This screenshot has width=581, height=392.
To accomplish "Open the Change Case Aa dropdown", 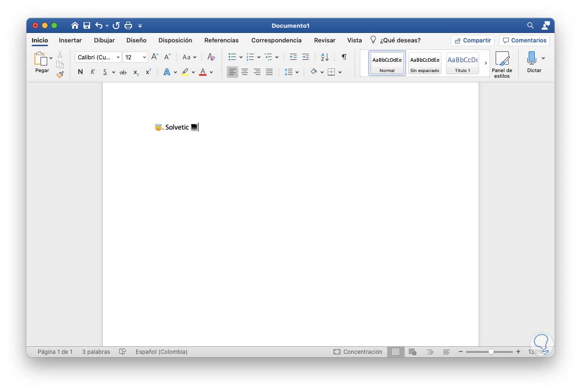I will [189, 57].
